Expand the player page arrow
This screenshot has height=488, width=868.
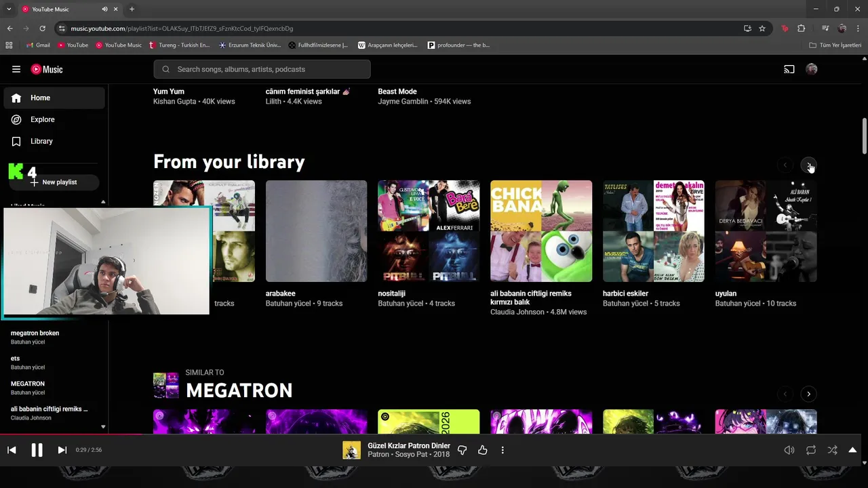pyautogui.click(x=852, y=450)
